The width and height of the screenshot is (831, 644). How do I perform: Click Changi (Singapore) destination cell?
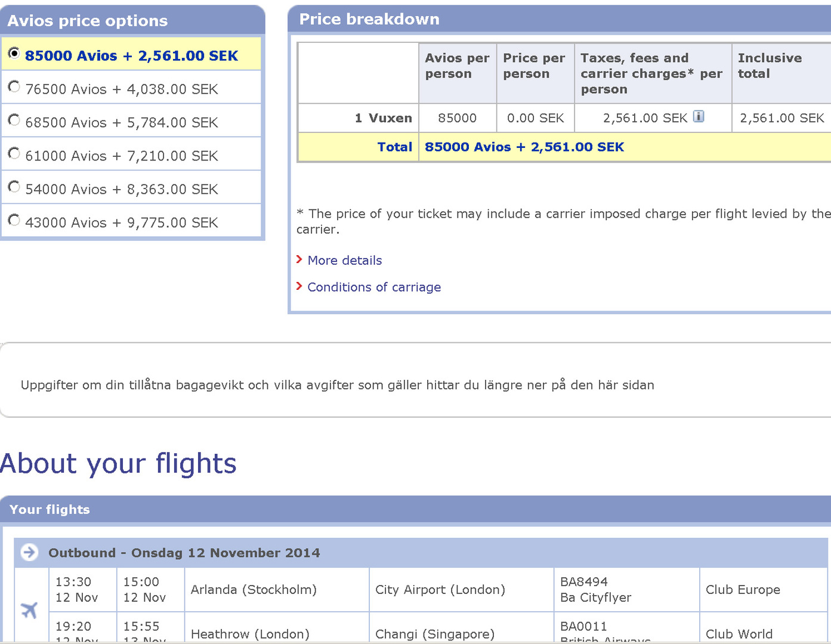[435, 634]
